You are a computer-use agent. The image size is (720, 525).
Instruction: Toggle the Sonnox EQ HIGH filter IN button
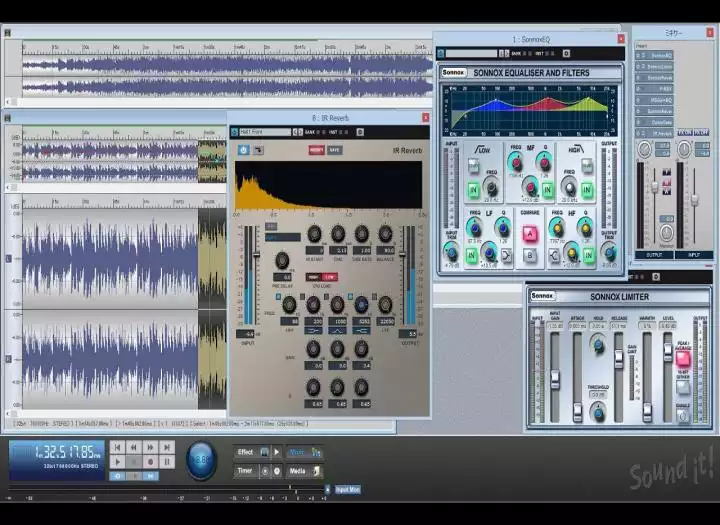pos(586,190)
